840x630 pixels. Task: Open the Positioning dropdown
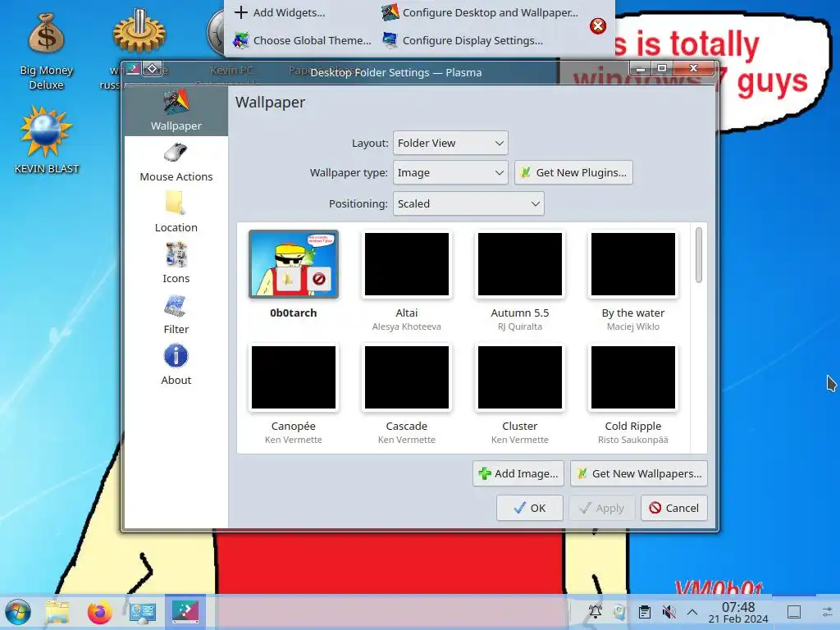point(468,203)
